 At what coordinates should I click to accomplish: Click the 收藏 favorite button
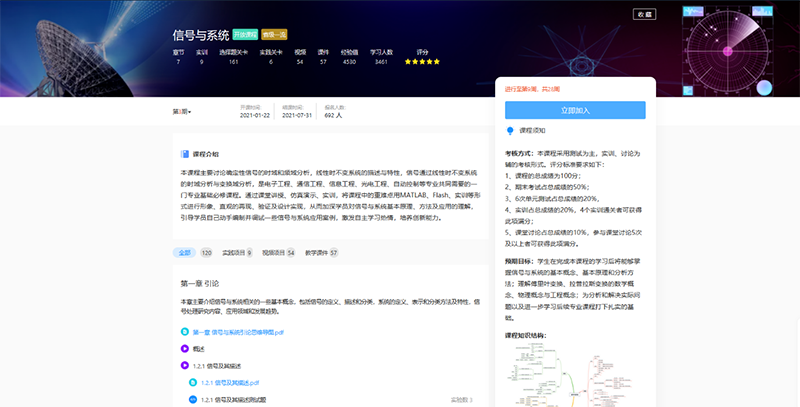point(643,15)
